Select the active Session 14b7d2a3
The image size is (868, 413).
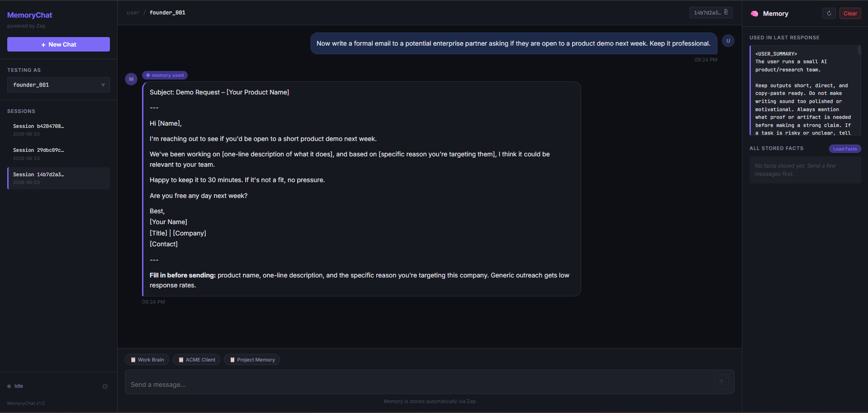tap(58, 178)
